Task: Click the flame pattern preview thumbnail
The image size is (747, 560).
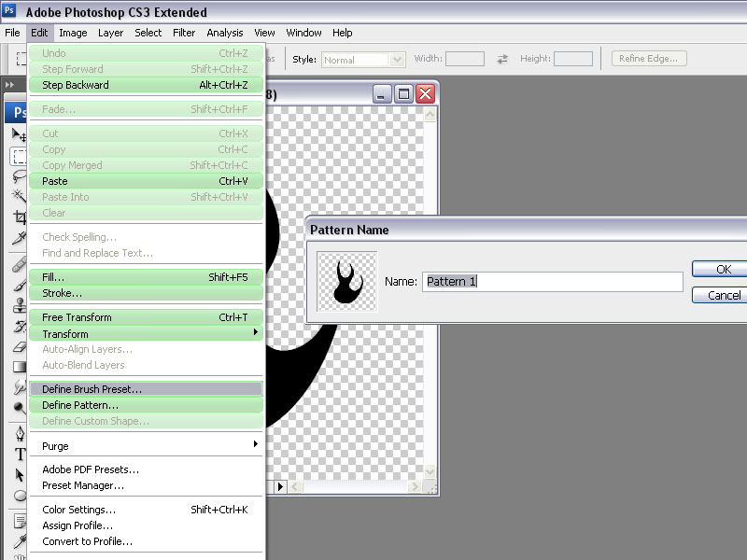Action: coord(346,281)
